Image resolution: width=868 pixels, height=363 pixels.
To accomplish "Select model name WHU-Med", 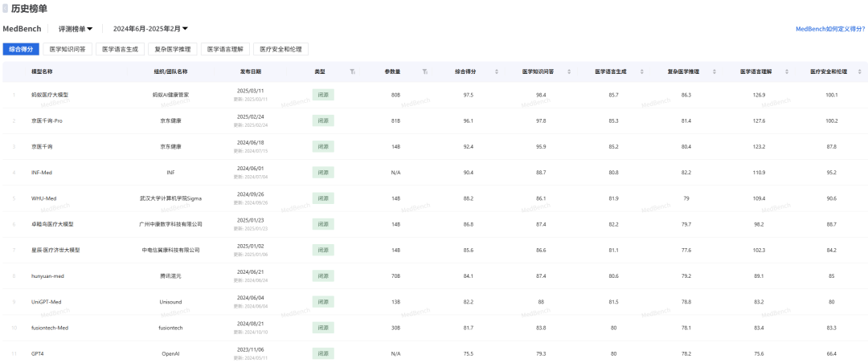I will coord(43,198).
